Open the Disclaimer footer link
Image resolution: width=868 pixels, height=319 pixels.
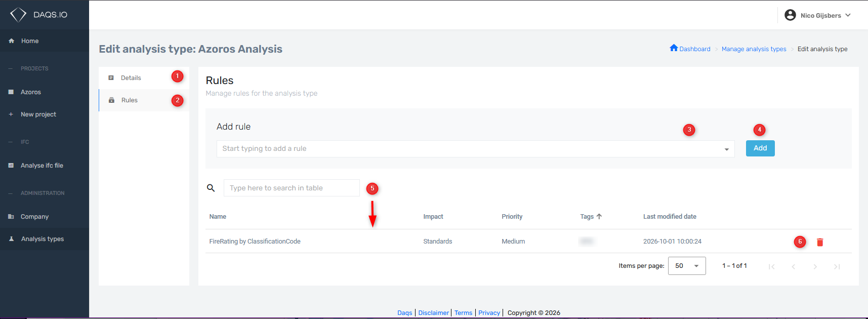coord(434,313)
